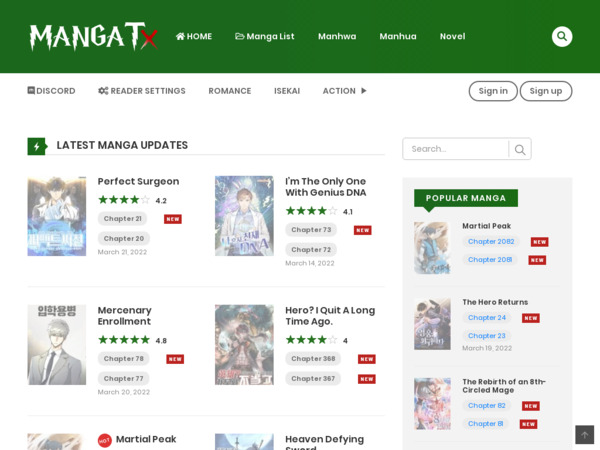Click the POPULAR MANGA heading
This screenshot has height=450, width=600.
coord(466,198)
